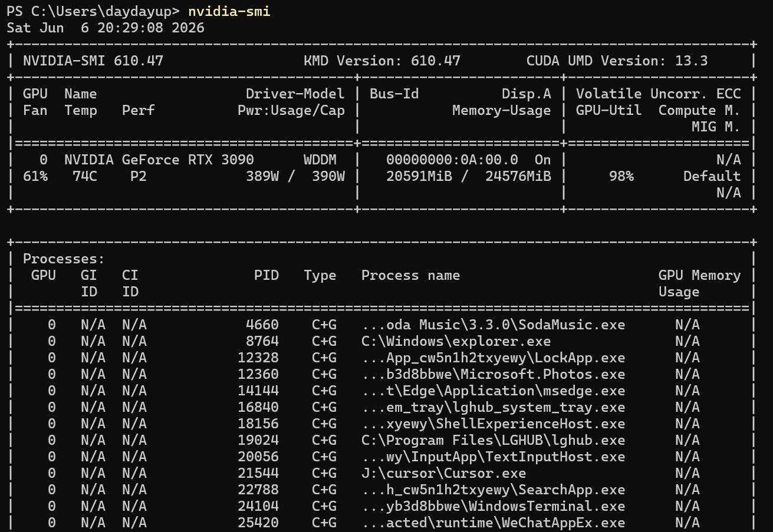Click the WindowsTerminal.exe process name
The height and width of the screenshot is (532, 773).
493,506
